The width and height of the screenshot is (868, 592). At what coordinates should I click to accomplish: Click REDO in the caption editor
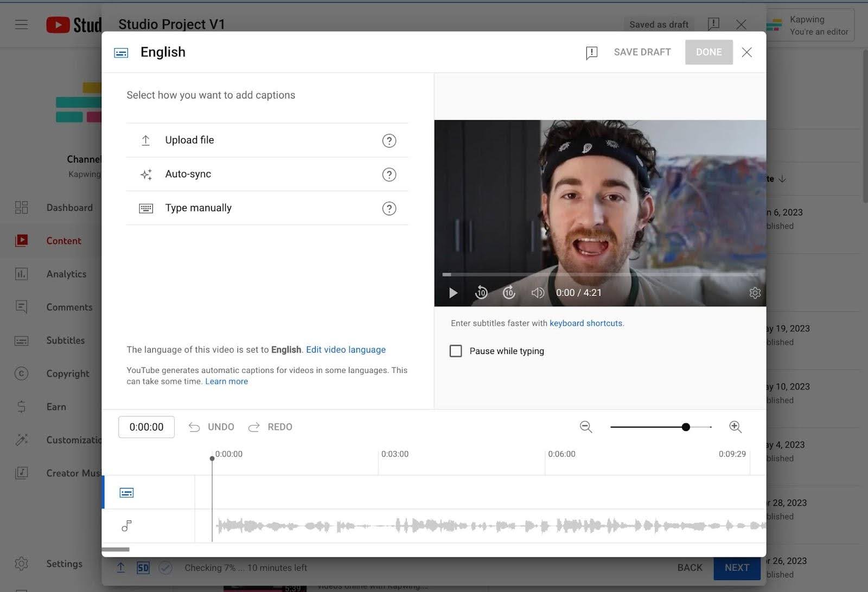270,427
